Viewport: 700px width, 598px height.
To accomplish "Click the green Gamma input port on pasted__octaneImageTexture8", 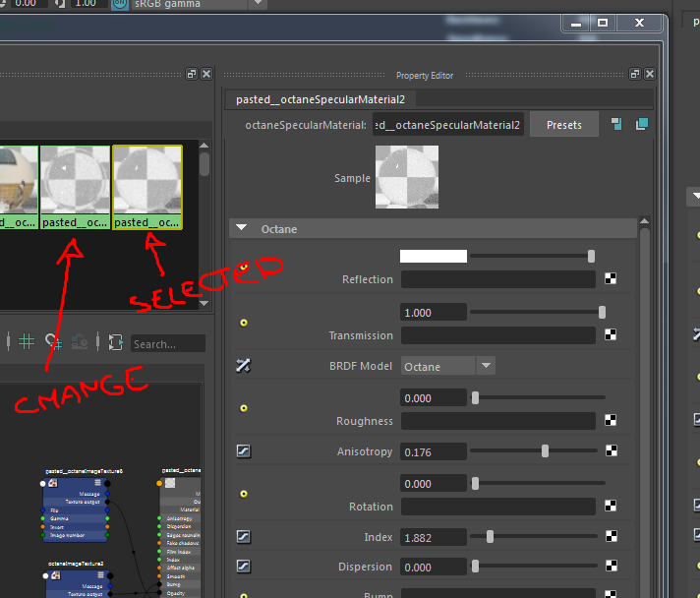I will coord(43,518).
